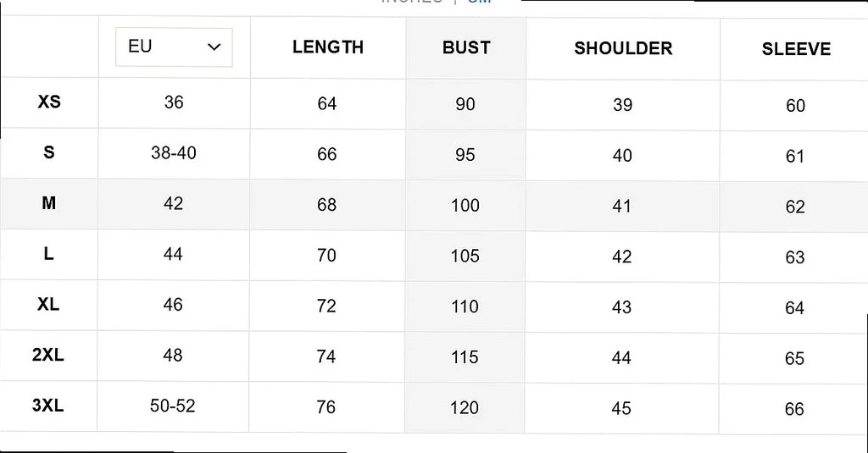Screen dimensions: 868x453
Task: Select the XS size row label
Action: pyautogui.click(x=49, y=102)
